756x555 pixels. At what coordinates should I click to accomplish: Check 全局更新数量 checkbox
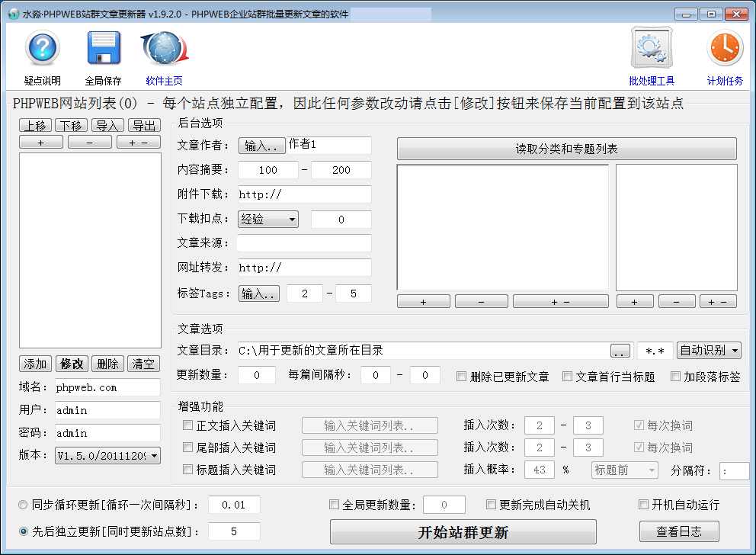(334, 505)
